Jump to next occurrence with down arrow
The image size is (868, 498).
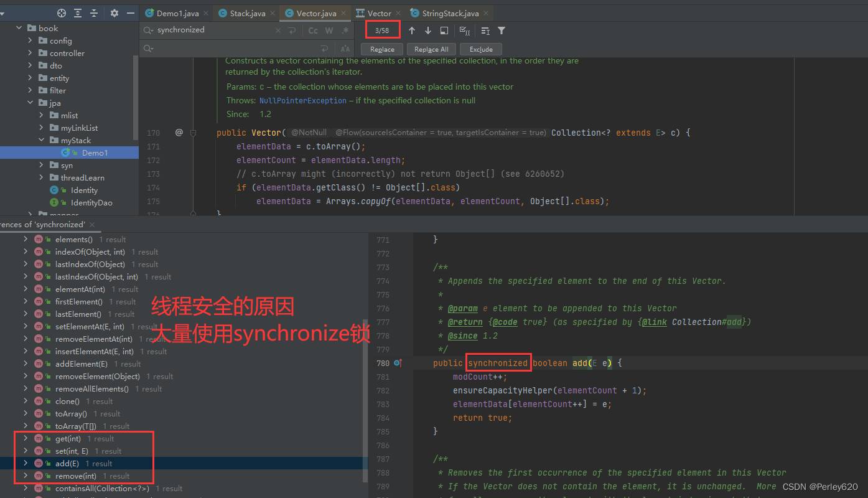click(x=428, y=31)
